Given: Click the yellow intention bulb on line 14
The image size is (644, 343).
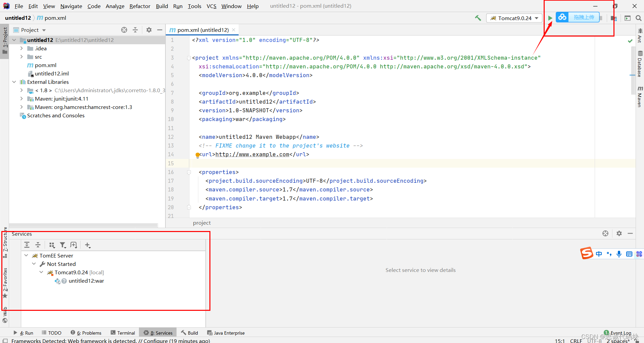Looking at the screenshot, I should (198, 155).
